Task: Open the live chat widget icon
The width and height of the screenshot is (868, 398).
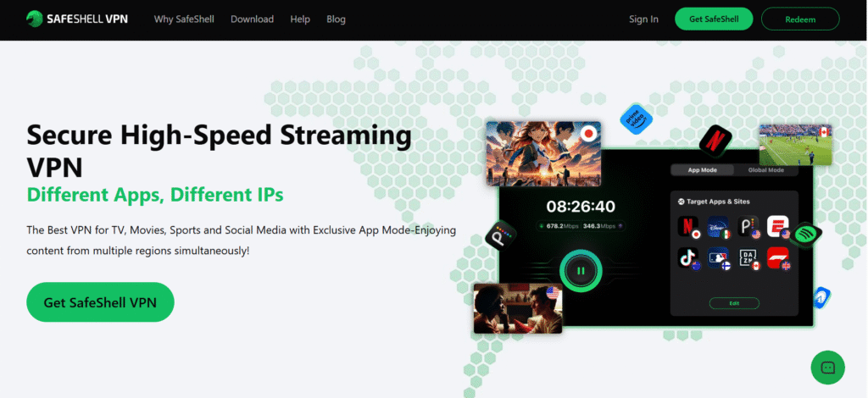Action: pos(827,368)
